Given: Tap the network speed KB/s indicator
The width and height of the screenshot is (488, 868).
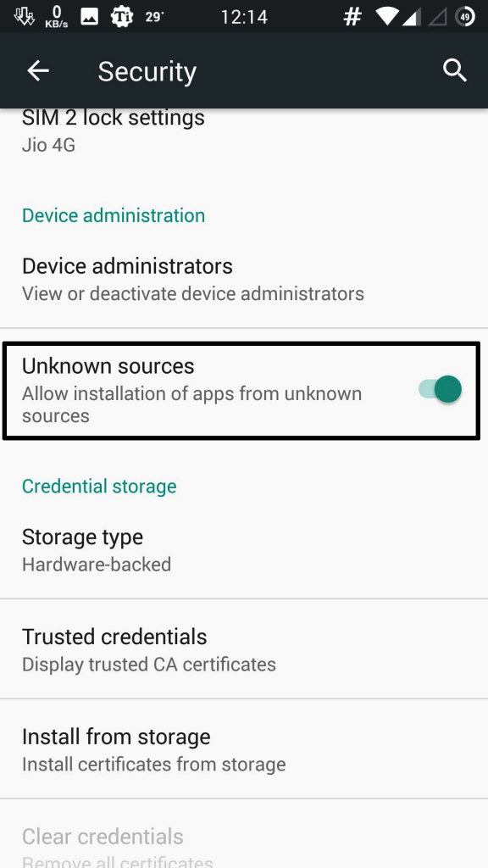Looking at the screenshot, I should point(57,17).
